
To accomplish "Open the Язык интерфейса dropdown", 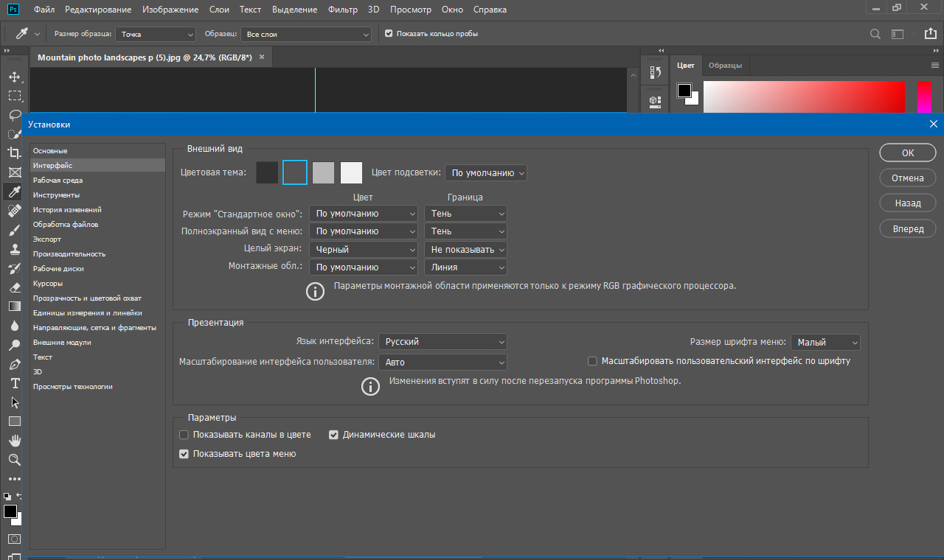I will point(442,342).
